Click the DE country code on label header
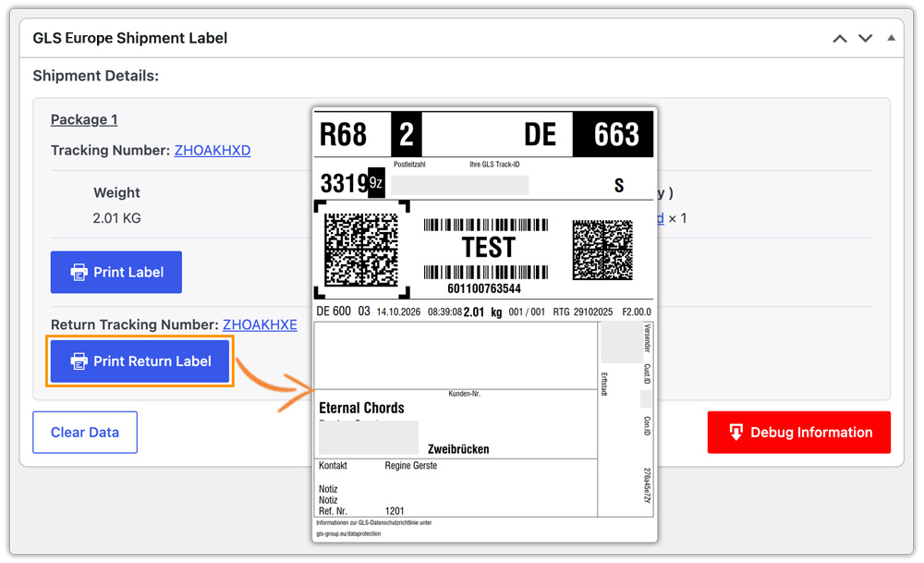924x563 pixels. pyautogui.click(x=540, y=134)
